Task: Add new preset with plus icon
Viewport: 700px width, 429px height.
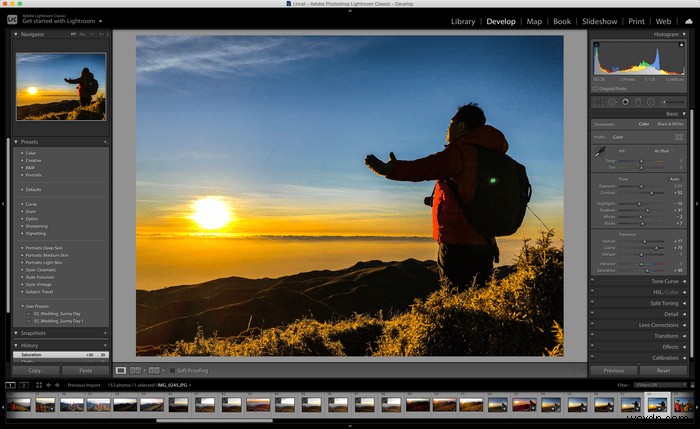Action: (105, 142)
